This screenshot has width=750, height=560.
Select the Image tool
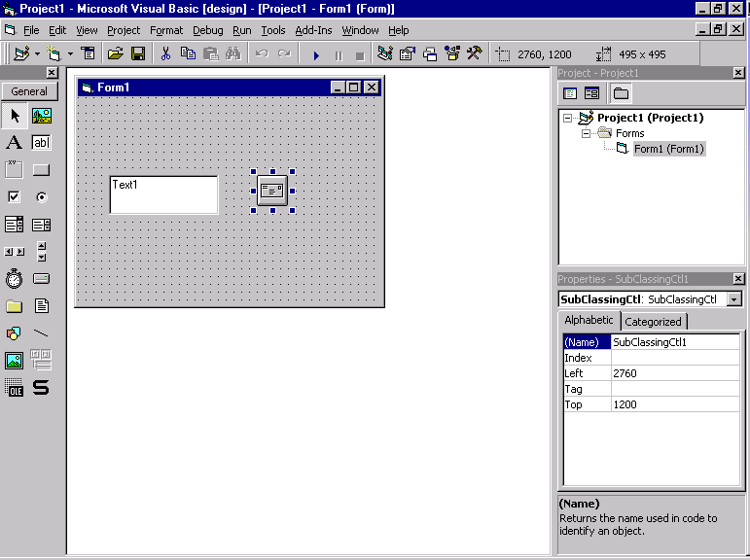[x=15, y=361]
